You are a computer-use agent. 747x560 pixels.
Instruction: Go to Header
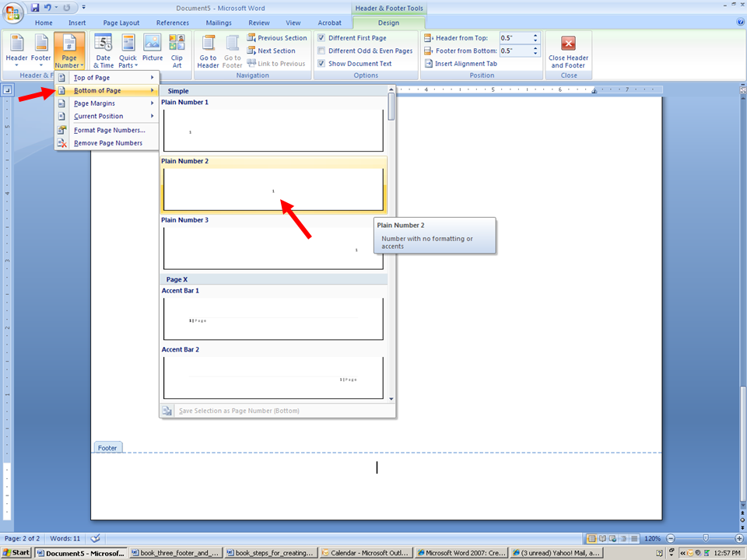point(209,51)
